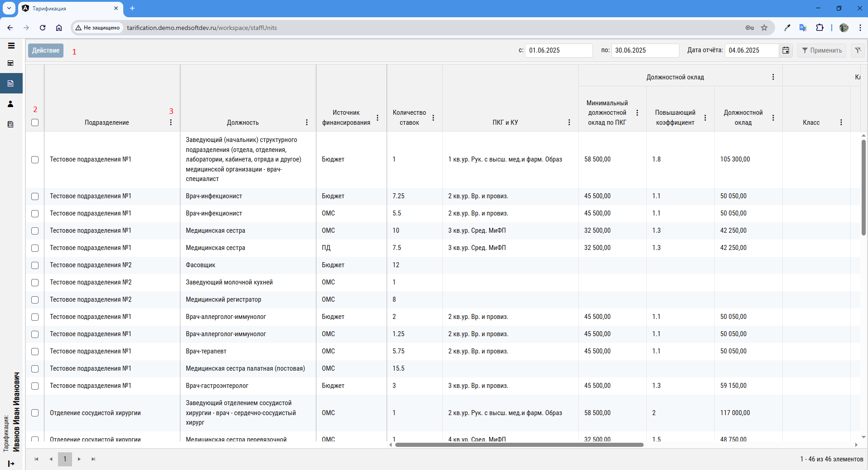
Task: Open Количество ставок column menu
Action: click(433, 117)
